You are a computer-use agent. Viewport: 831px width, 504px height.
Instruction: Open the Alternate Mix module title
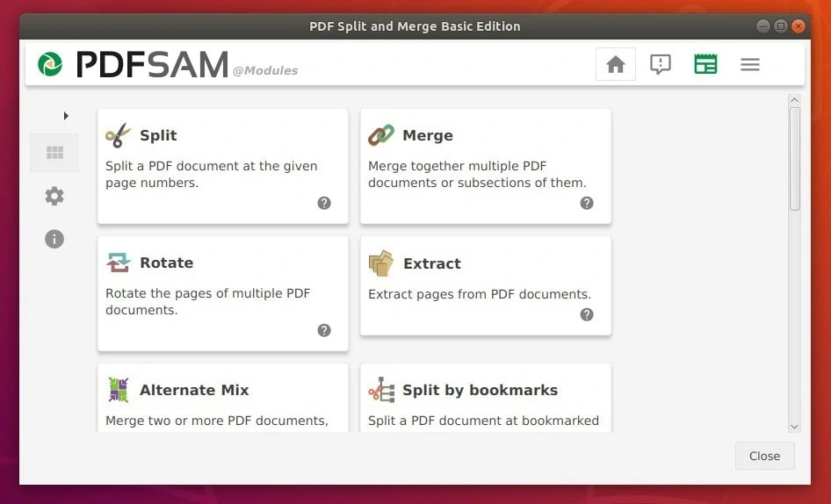coord(194,390)
